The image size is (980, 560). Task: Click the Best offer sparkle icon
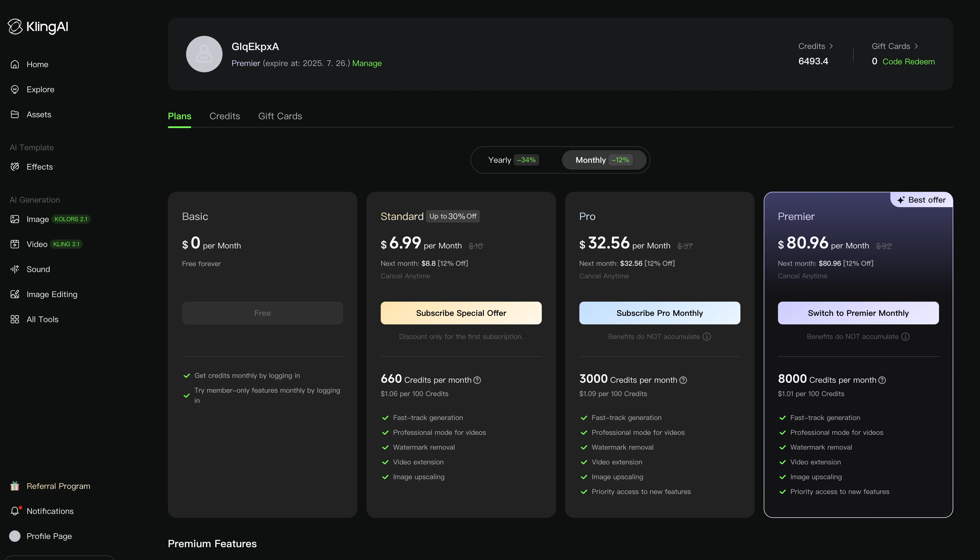901,200
